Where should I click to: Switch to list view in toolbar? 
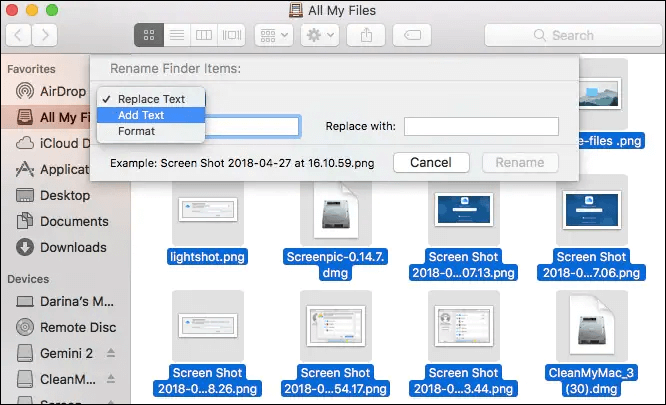coord(176,35)
